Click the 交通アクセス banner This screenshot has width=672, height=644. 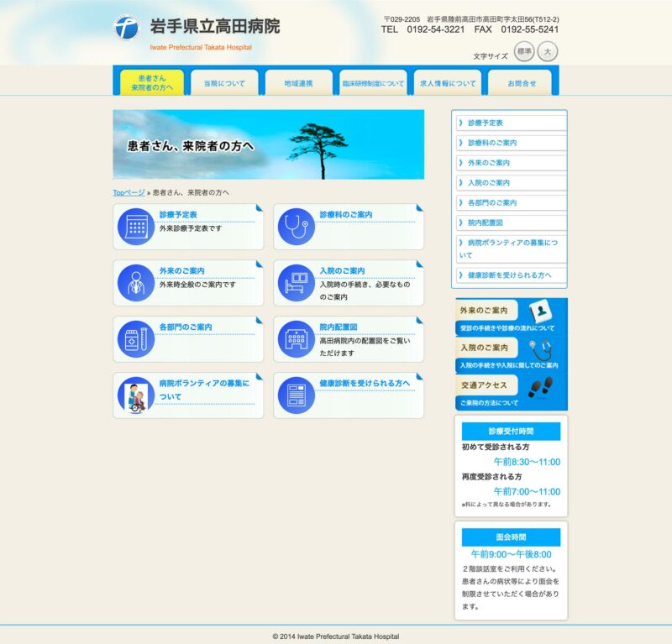[x=511, y=391]
